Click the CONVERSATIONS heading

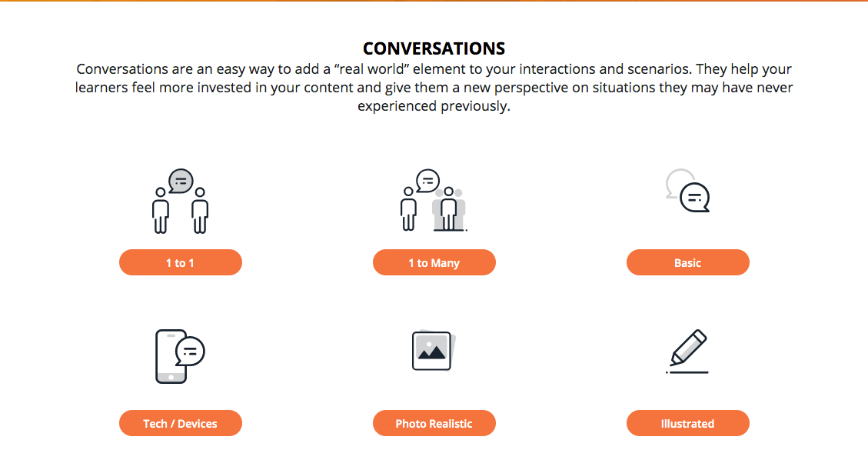coord(434,49)
